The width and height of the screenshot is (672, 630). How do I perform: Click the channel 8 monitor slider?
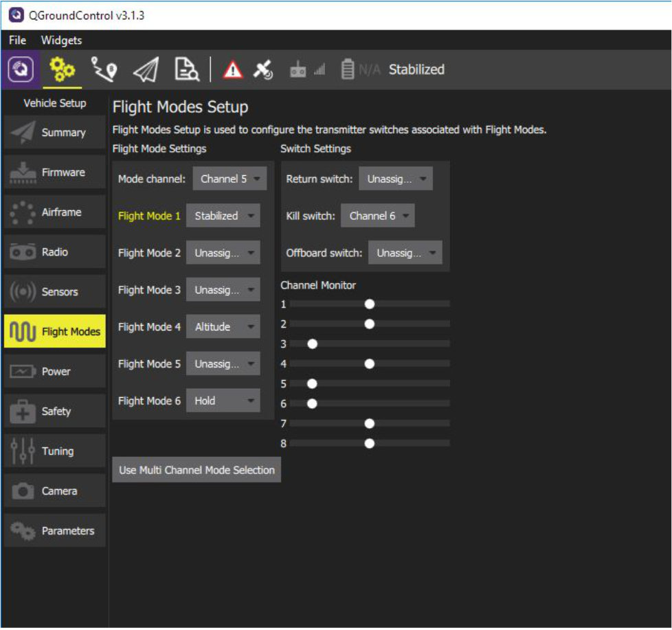pyautogui.click(x=370, y=444)
